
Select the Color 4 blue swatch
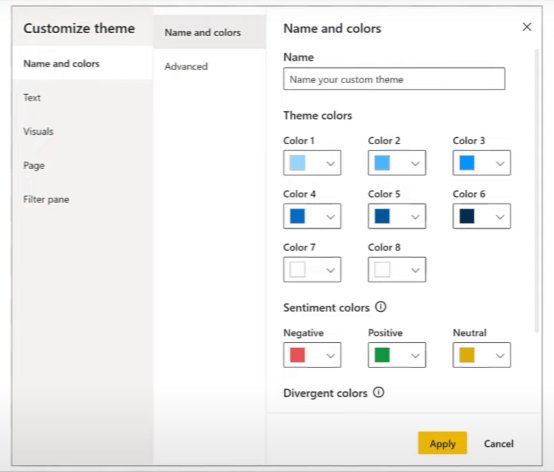pos(297,216)
